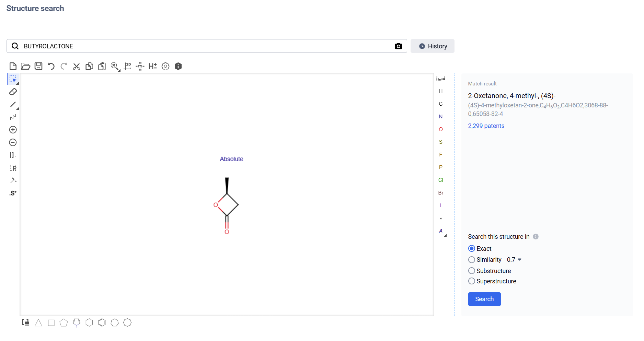The image size is (644, 341).
Task: Expand the bond tool options flyout
Action: [17, 108]
